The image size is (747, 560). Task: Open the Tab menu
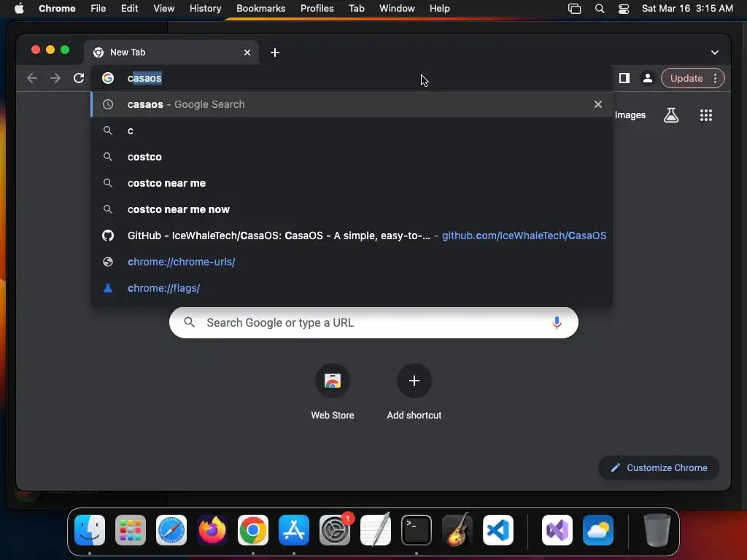pyautogui.click(x=356, y=8)
